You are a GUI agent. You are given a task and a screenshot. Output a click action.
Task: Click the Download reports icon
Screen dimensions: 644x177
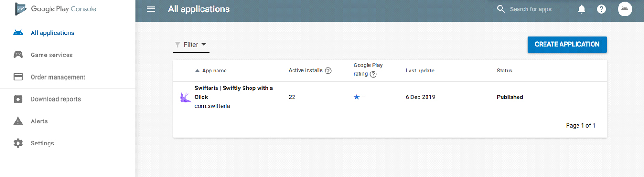(18, 99)
